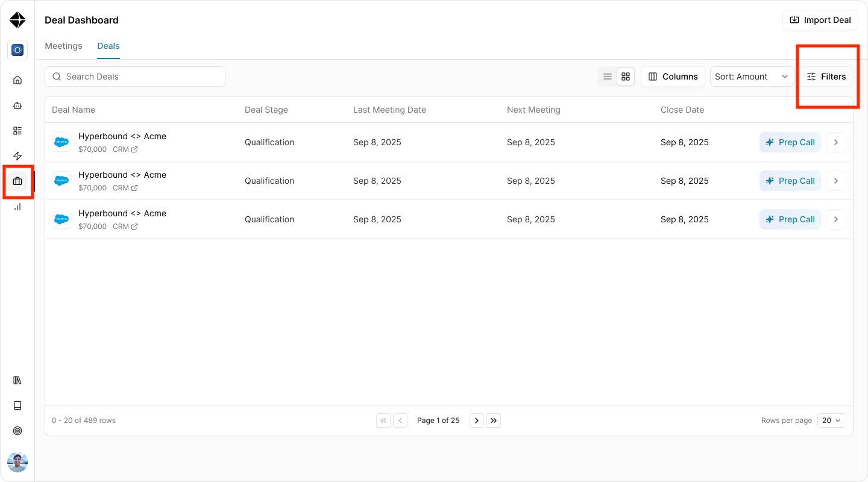Viewport: 868px width, 482px height.
Task: Open Rows per page dropdown
Action: pos(832,421)
